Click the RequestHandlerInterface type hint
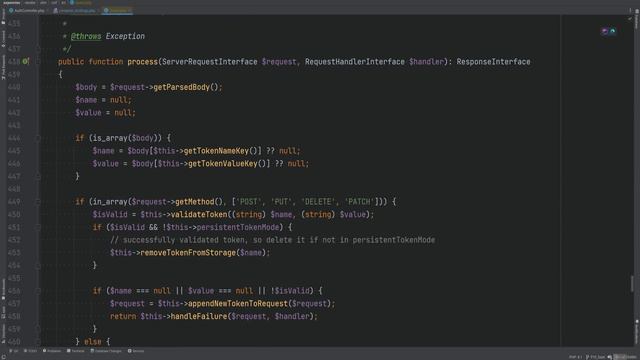The height and width of the screenshot is (360, 640). coord(355,62)
